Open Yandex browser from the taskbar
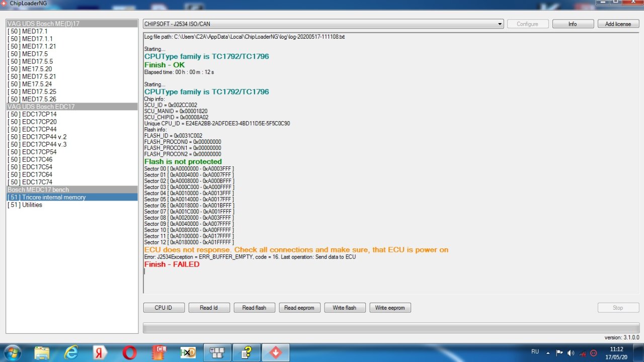This screenshot has height=362, width=644. pyautogui.click(x=100, y=353)
